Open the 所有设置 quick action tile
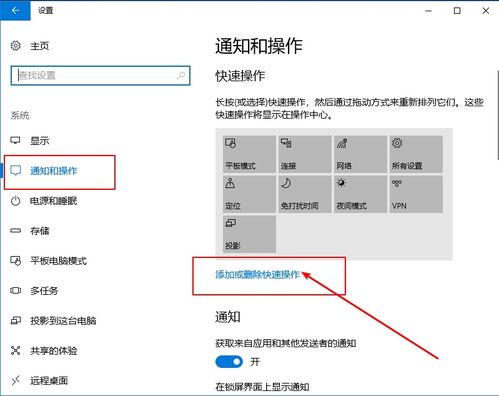Screen dimensions: 499x396 pos(416,154)
